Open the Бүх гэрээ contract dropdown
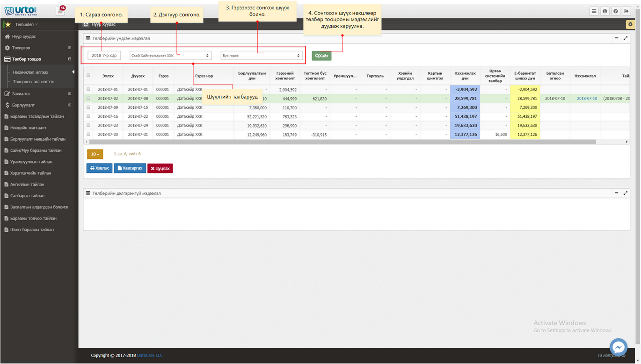 pyautogui.click(x=262, y=56)
